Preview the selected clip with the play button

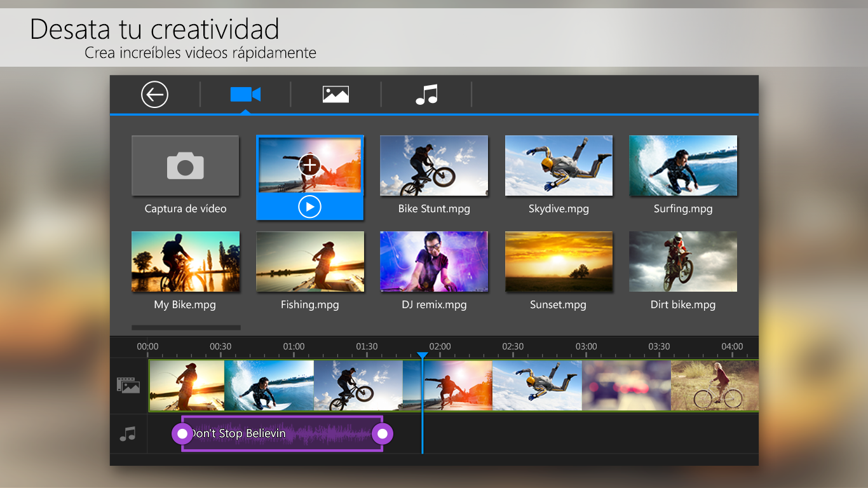click(309, 207)
